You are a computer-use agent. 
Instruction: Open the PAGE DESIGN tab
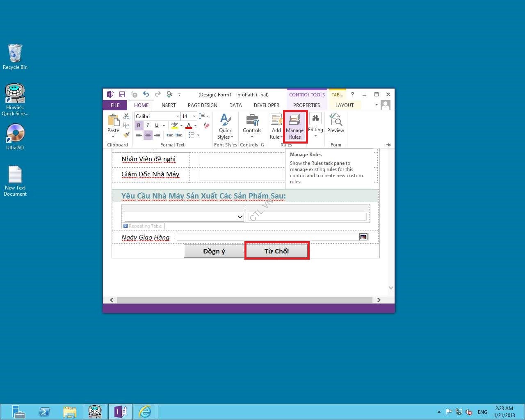202,105
